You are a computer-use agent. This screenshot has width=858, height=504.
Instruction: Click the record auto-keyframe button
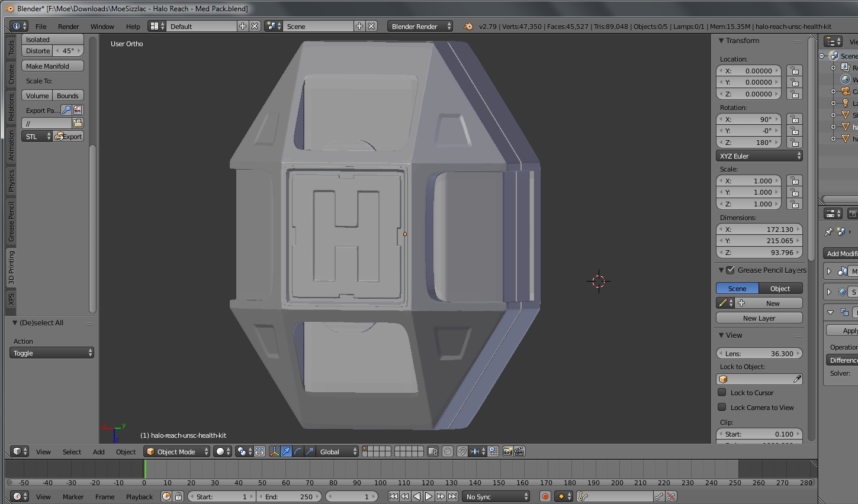pos(545,496)
